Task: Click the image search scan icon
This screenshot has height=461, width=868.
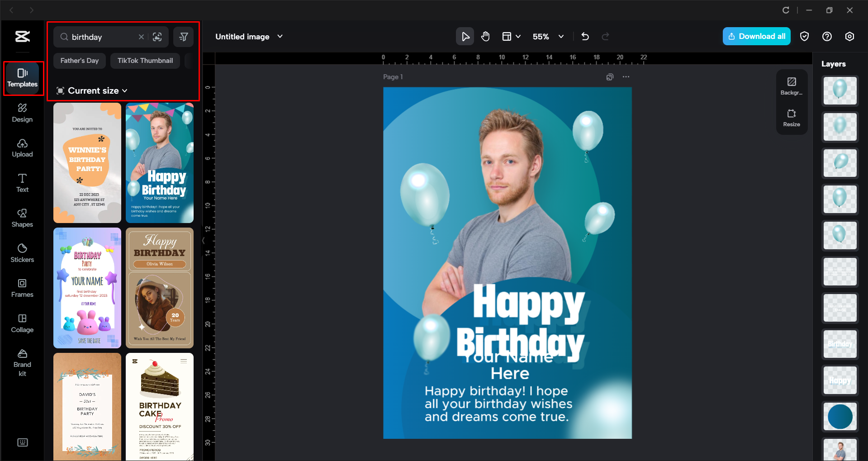Action: pyautogui.click(x=157, y=37)
